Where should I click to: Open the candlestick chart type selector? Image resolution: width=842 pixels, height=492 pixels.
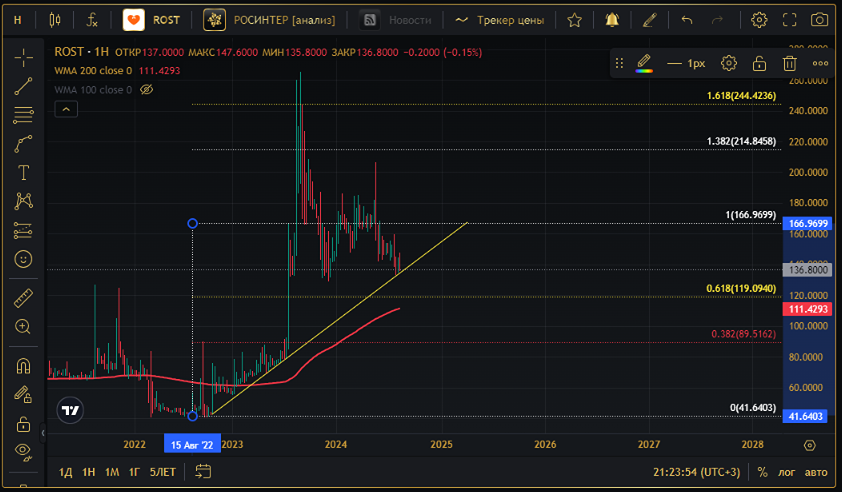pos(55,20)
